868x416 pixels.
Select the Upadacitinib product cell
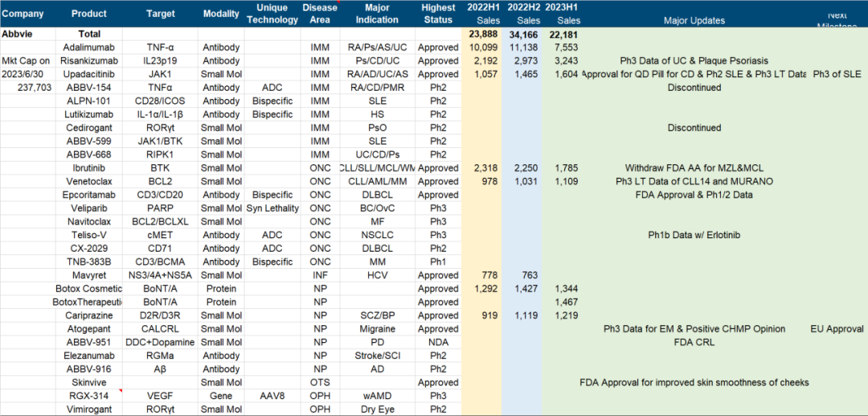pyautogui.click(x=89, y=74)
